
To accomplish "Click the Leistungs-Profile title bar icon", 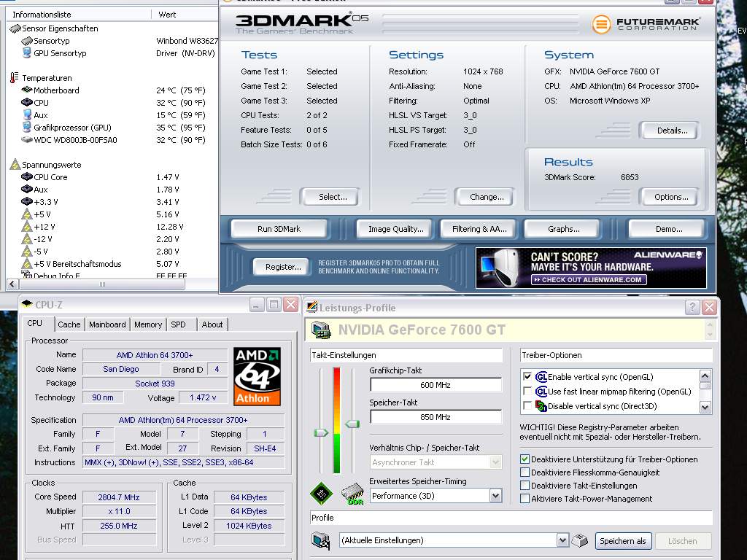I will point(312,307).
